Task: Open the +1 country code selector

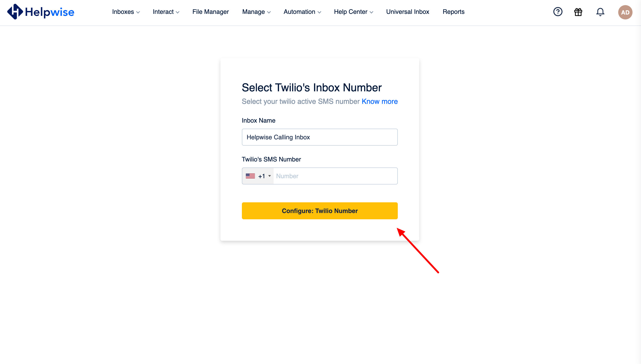Action: tap(258, 176)
